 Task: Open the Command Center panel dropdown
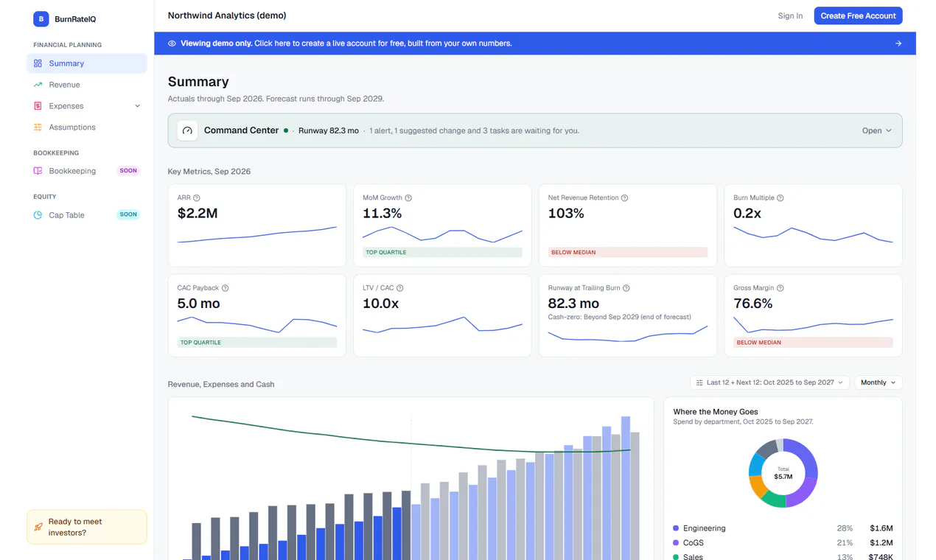[x=877, y=130]
